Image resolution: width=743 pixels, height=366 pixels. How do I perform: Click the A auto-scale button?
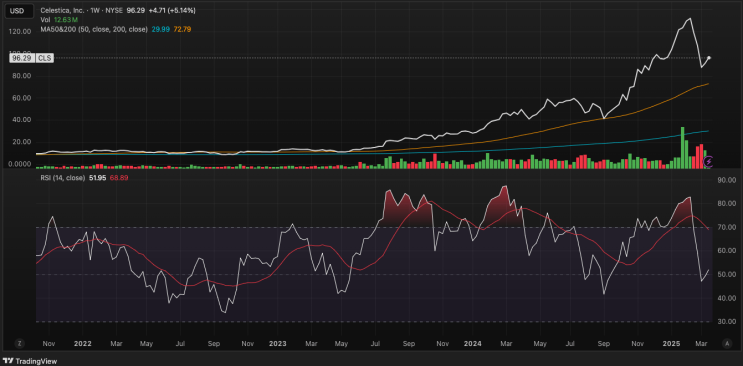coord(727,343)
